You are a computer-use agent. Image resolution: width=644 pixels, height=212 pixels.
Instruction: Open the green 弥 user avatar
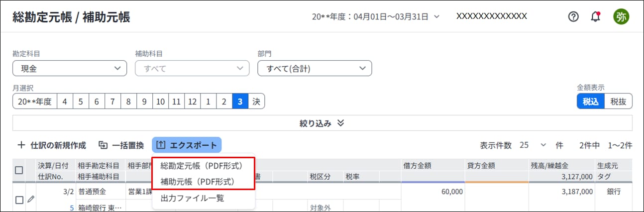point(621,16)
